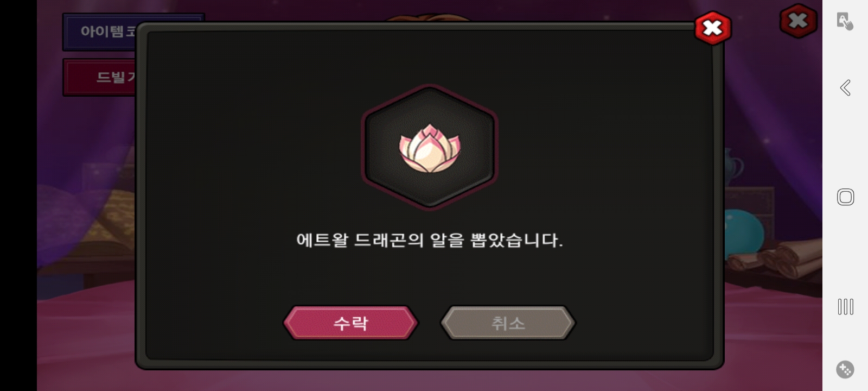Tap the pink lotus dragon egg icon
Image resolution: width=868 pixels, height=391 pixels.
[x=430, y=147]
